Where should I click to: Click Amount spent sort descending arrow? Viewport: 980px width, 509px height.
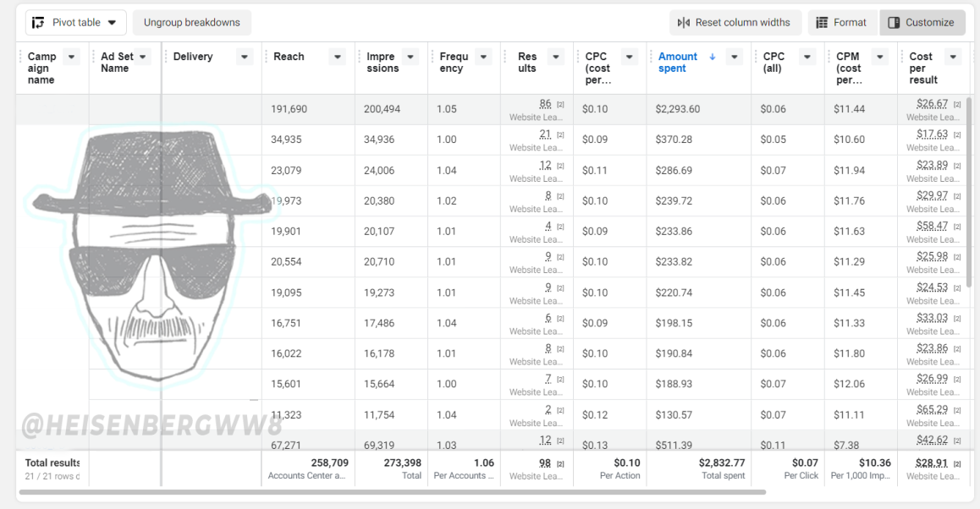[x=713, y=57]
